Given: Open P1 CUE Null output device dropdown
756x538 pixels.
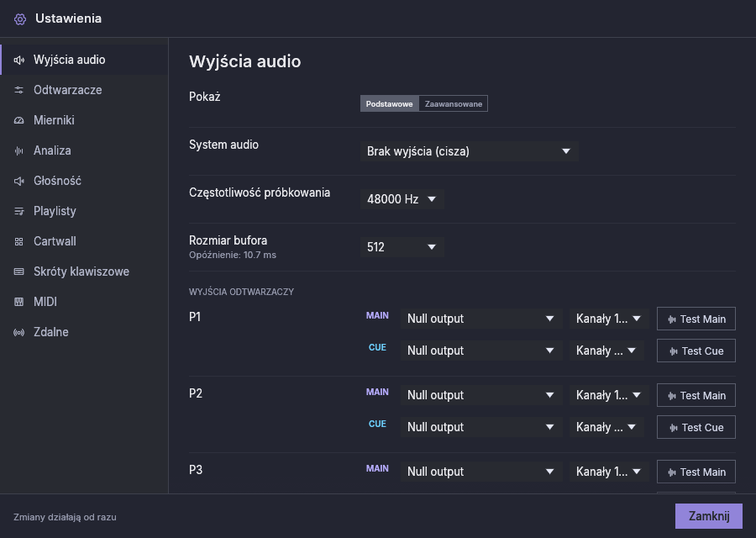Looking at the screenshot, I should pos(481,351).
